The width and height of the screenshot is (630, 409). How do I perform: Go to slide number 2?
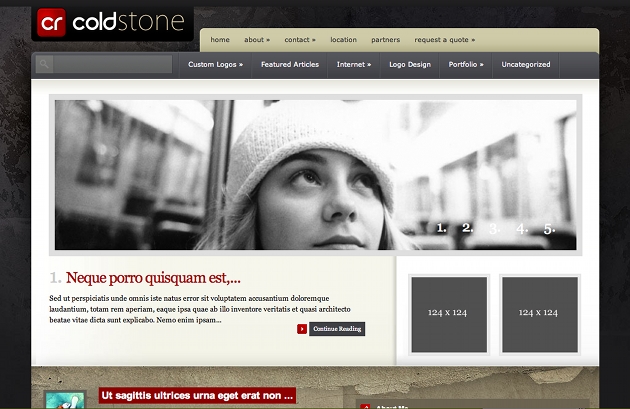click(467, 229)
